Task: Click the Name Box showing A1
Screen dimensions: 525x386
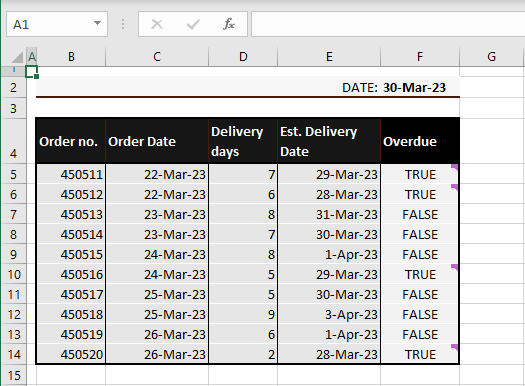Action: (x=57, y=24)
